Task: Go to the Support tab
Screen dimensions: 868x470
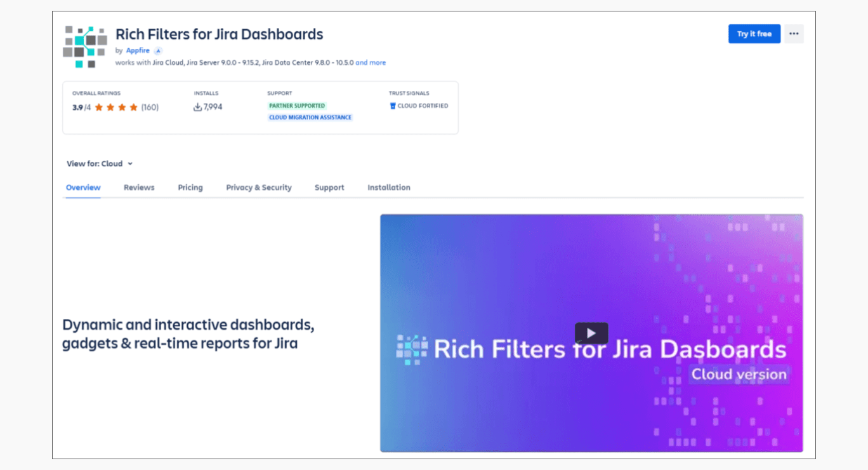Action: [x=329, y=187]
